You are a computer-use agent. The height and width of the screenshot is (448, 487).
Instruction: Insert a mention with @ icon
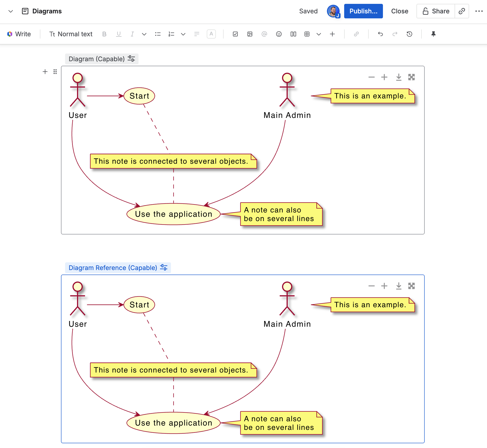click(264, 34)
